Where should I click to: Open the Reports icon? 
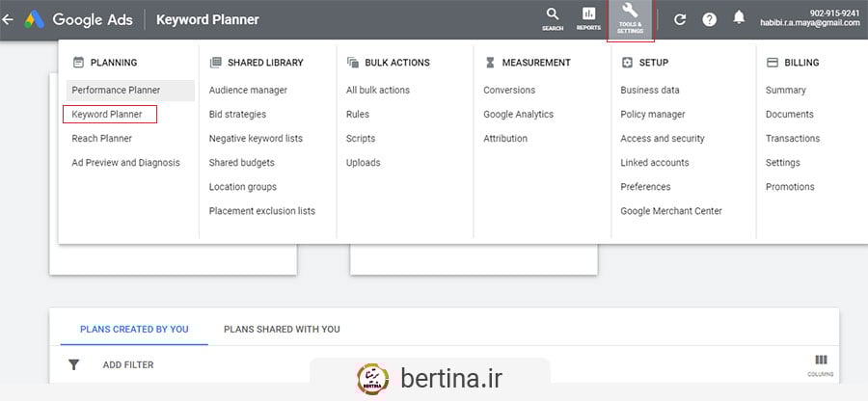(x=588, y=19)
